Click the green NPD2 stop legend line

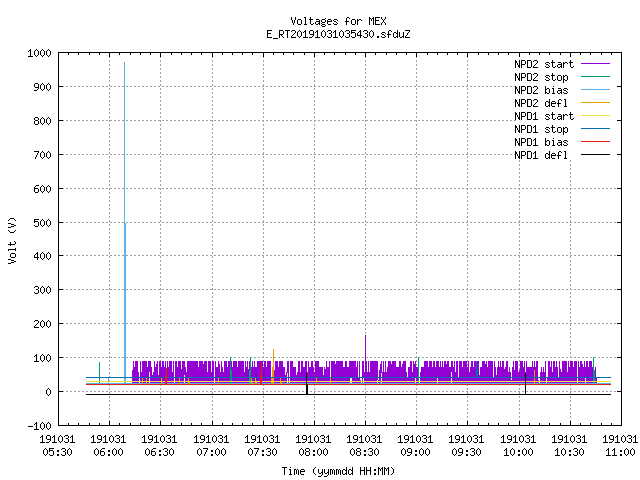click(595, 77)
